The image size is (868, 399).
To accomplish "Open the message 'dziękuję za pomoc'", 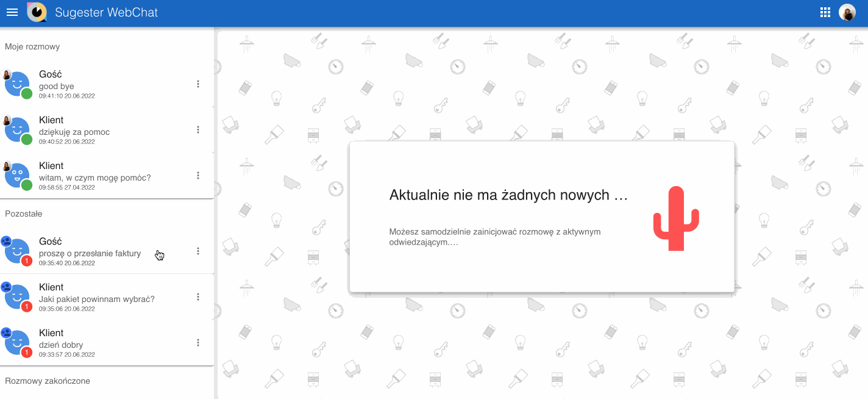I will (74, 132).
